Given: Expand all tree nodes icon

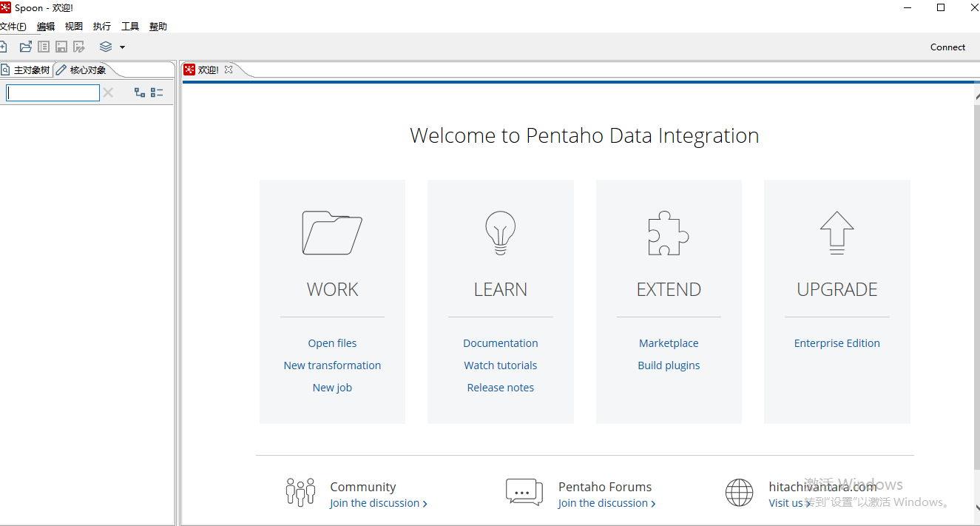Looking at the screenshot, I should [x=139, y=92].
